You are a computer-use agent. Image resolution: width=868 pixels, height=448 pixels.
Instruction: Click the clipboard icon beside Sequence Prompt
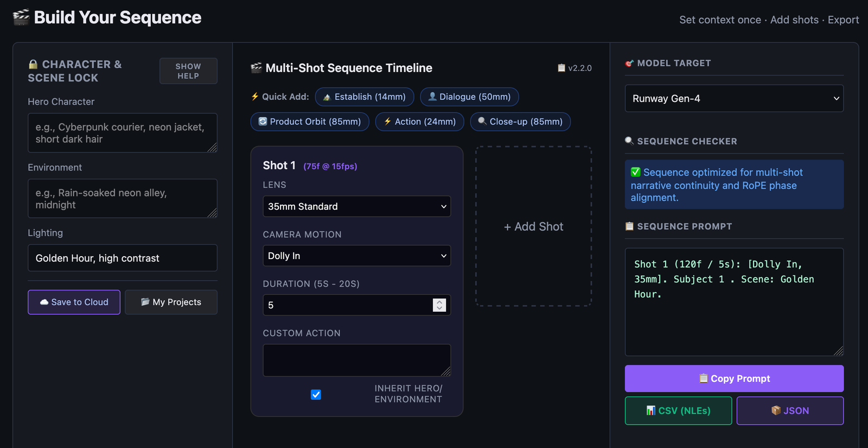click(629, 226)
